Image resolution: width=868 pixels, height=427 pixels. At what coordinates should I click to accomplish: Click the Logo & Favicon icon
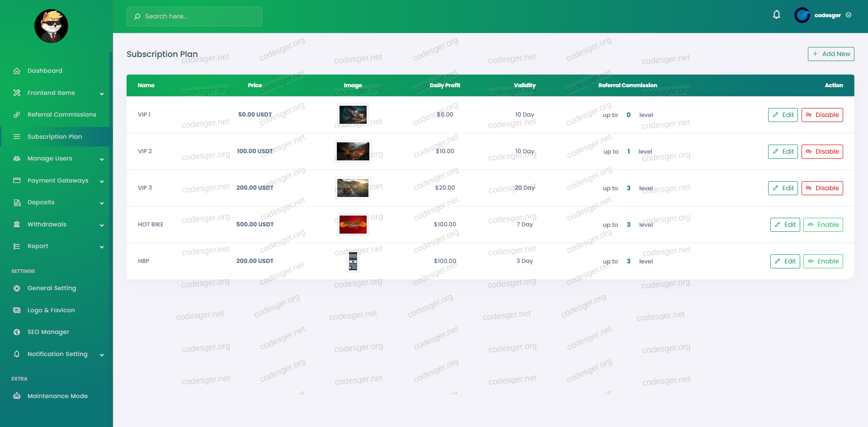pos(17,310)
